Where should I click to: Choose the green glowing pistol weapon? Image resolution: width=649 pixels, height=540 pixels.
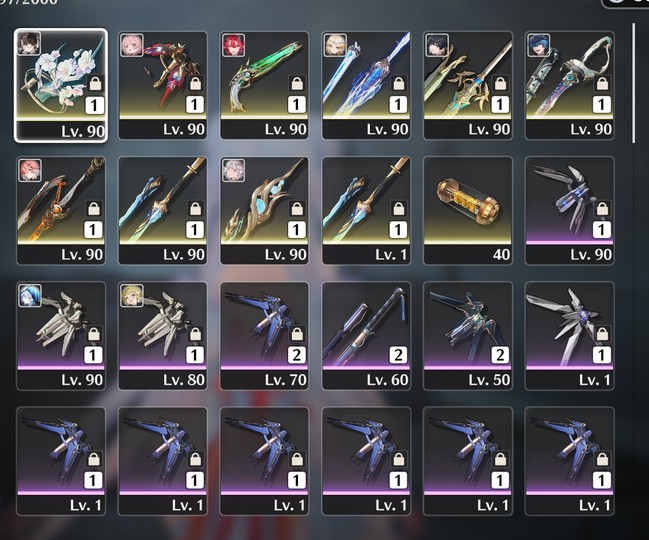[x=264, y=85]
